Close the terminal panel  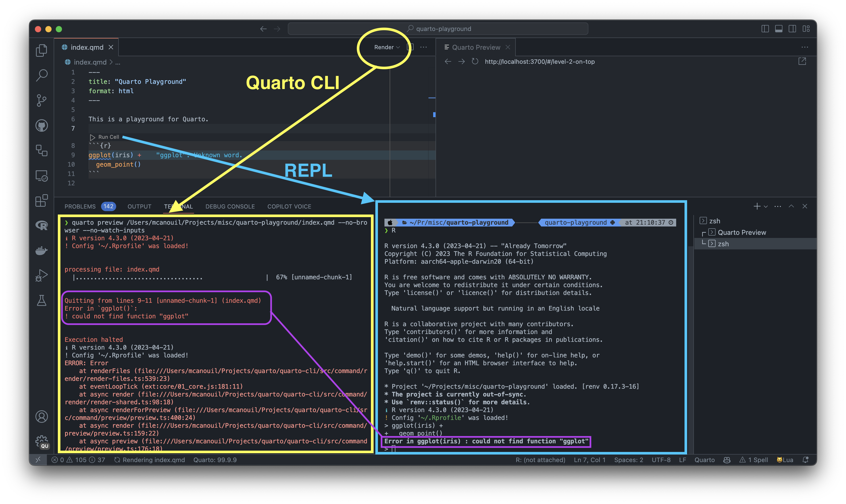(805, 206)
